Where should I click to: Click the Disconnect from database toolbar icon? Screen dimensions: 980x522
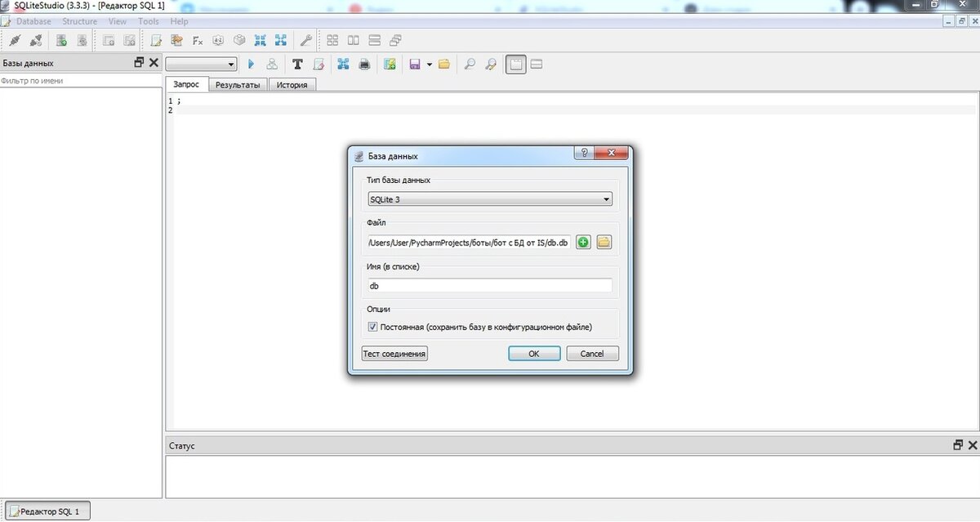(x=36, y=40)
